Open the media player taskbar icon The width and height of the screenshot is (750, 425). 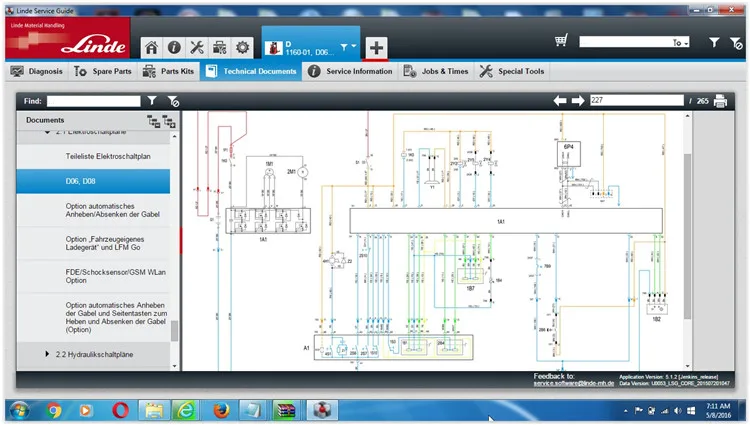pos(86,411)
